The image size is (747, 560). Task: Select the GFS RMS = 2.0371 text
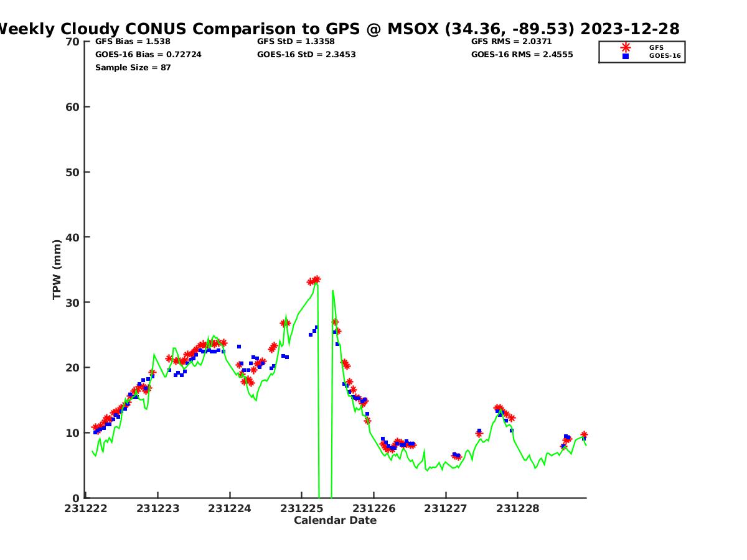pyautogui.click(x=511, y=42)
